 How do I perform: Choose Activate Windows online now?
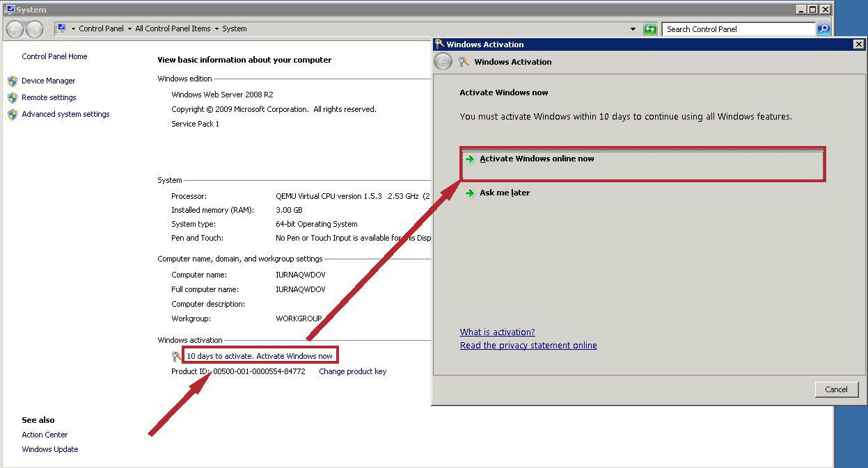536,159
